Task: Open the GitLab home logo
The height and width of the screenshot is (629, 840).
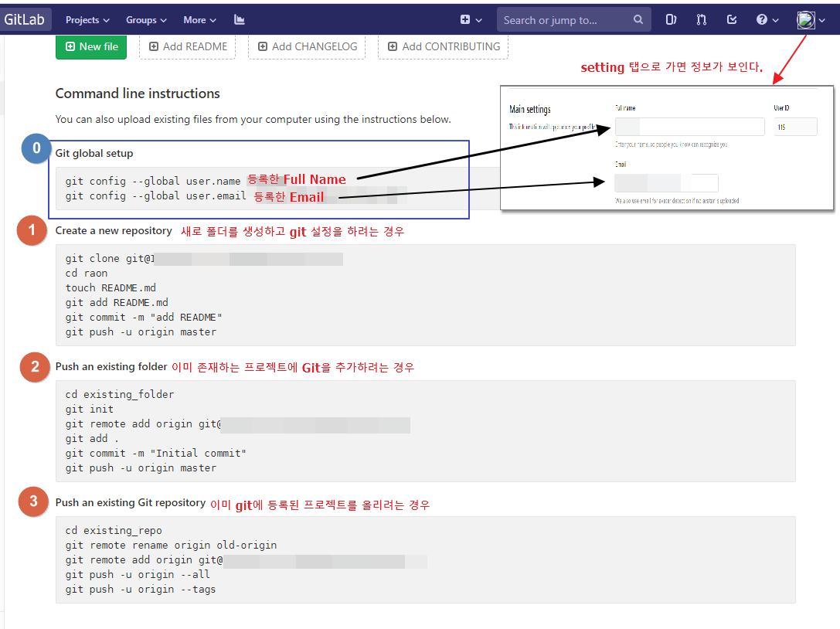Action: point(25,20)
